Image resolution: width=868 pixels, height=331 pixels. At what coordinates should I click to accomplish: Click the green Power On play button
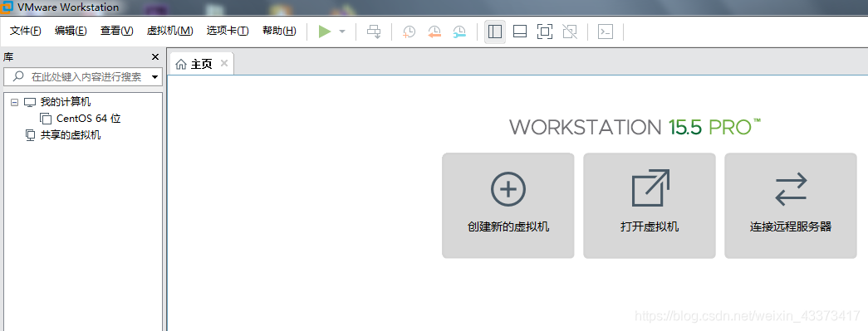click(325, 32)
